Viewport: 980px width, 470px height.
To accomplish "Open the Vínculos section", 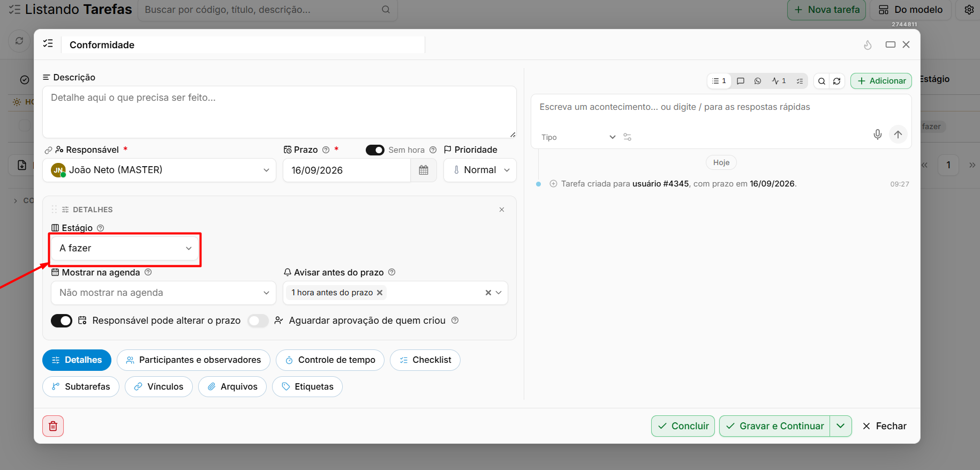I will pyautogui.click(x=159, y=387).
